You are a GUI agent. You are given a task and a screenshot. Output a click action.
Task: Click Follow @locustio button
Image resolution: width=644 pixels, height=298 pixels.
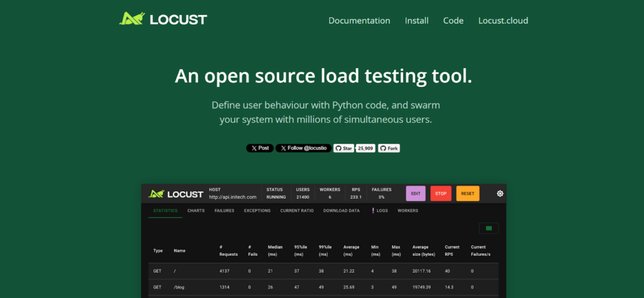(304, 148)
